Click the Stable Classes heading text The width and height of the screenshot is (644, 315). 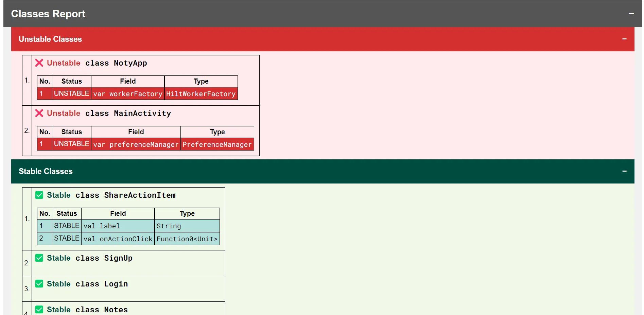coord(46,171)
